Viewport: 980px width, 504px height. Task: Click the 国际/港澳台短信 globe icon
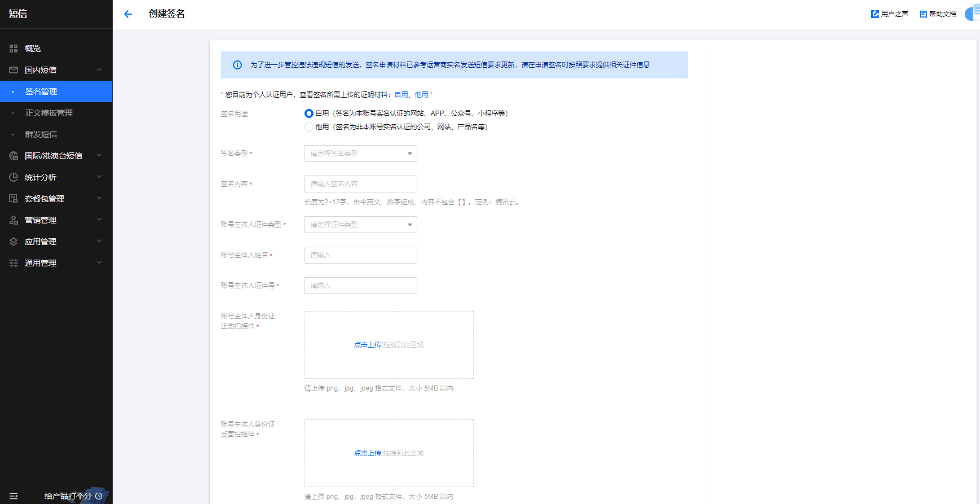coord(14,156)
